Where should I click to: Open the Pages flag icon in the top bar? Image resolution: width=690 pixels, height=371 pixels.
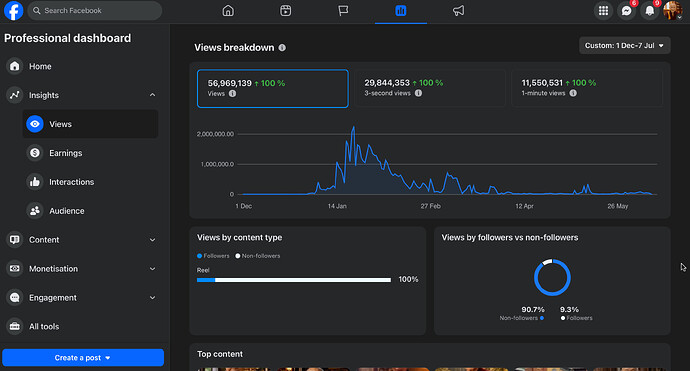[x=343, y=11]
